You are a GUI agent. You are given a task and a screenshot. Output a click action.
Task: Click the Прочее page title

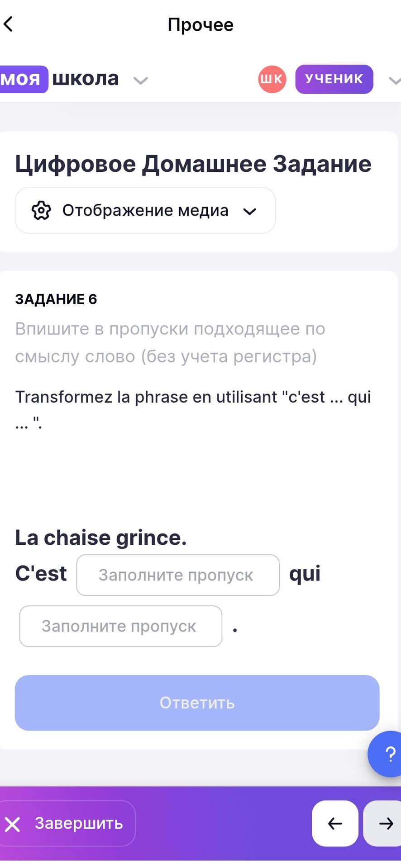point(200,24)
